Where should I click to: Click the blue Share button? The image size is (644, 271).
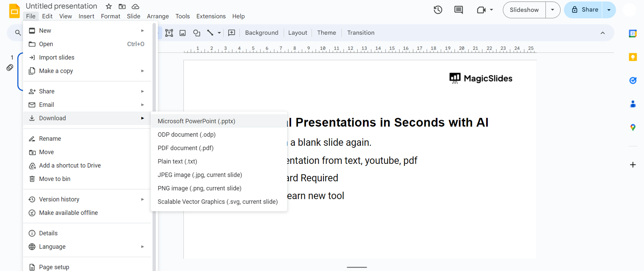pos(583,10)
